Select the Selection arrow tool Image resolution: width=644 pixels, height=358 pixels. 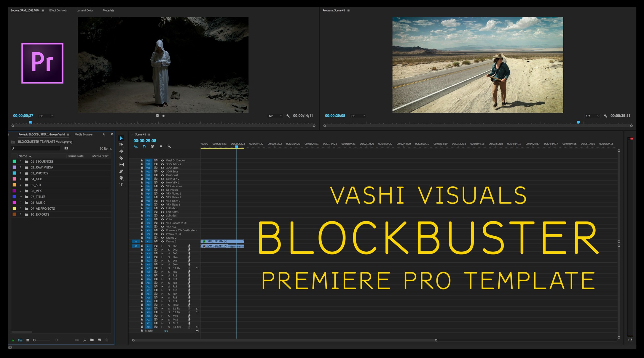click(x=121, y=138)
